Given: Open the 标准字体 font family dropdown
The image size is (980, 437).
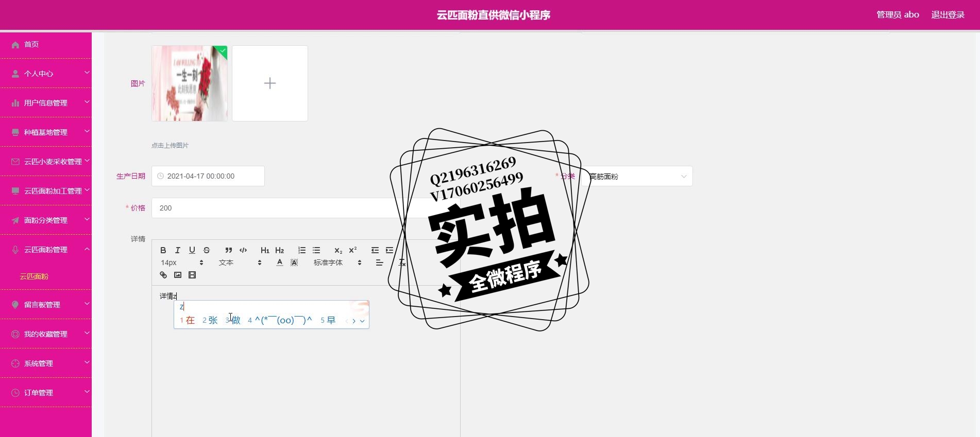Looking at the screenshot, I should 337,263.
